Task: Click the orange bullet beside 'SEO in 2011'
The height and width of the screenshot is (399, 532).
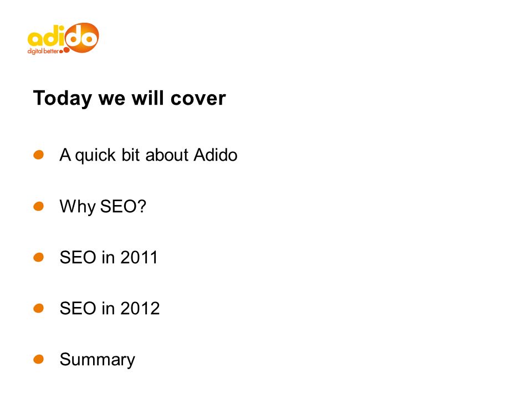Action: (x=39, y=257)
